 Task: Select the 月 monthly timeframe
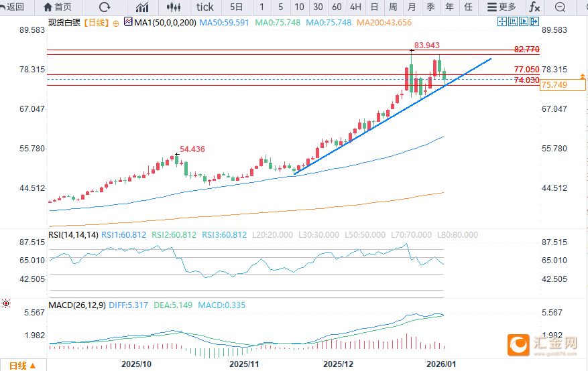[x=412, y=7]
